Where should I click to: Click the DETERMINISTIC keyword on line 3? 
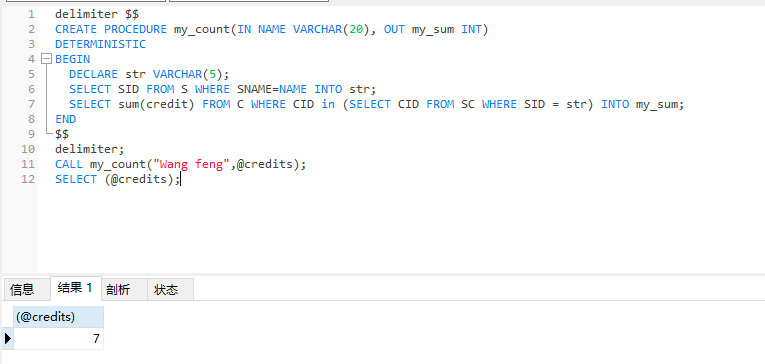click(101, 44)
